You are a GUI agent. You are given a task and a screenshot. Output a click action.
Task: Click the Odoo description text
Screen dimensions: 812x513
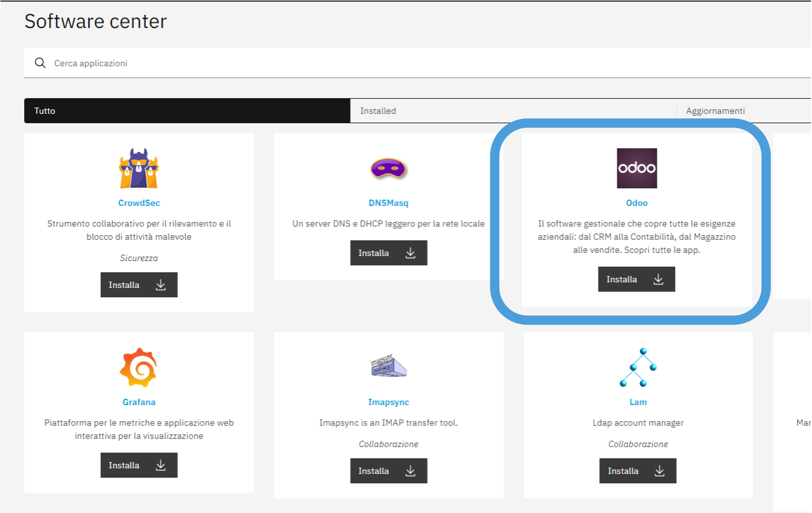click(x=637, y=237)
